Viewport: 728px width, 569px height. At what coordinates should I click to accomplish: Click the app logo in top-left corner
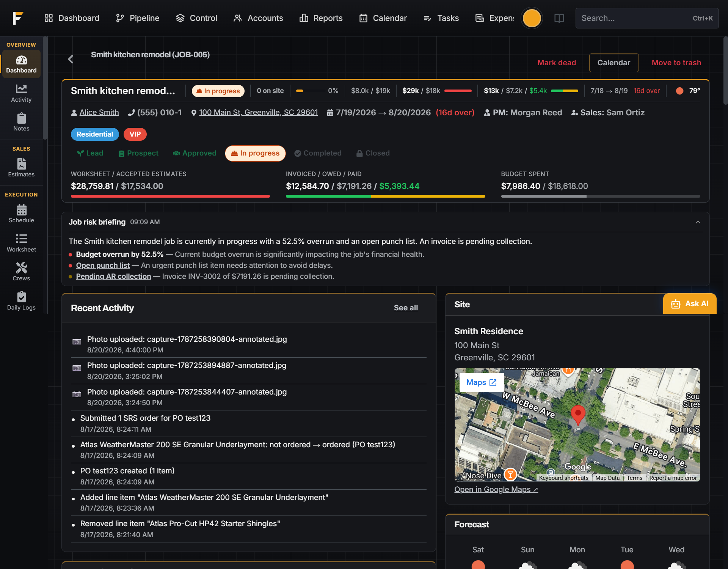click(x=18, y=18)
